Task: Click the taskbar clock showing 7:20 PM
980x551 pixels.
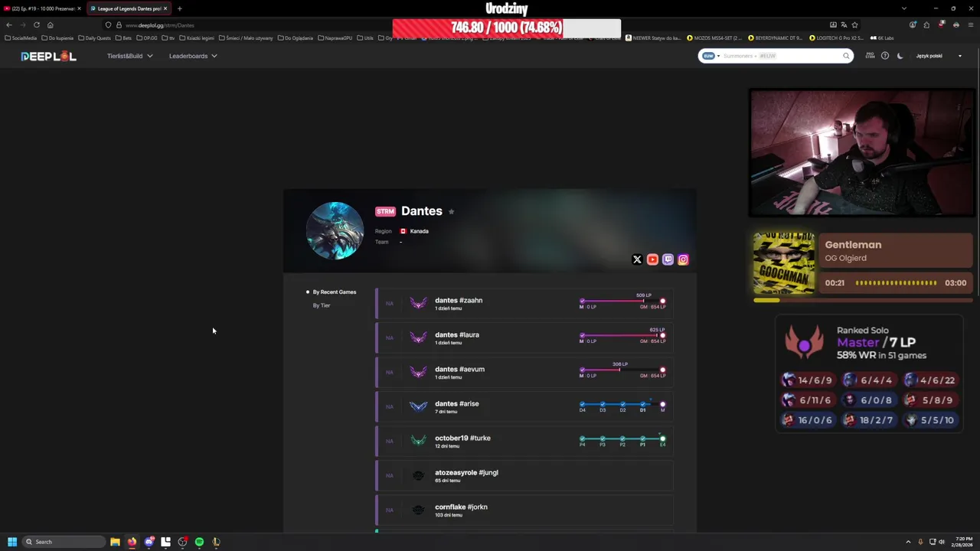Action: coord(962,542)
